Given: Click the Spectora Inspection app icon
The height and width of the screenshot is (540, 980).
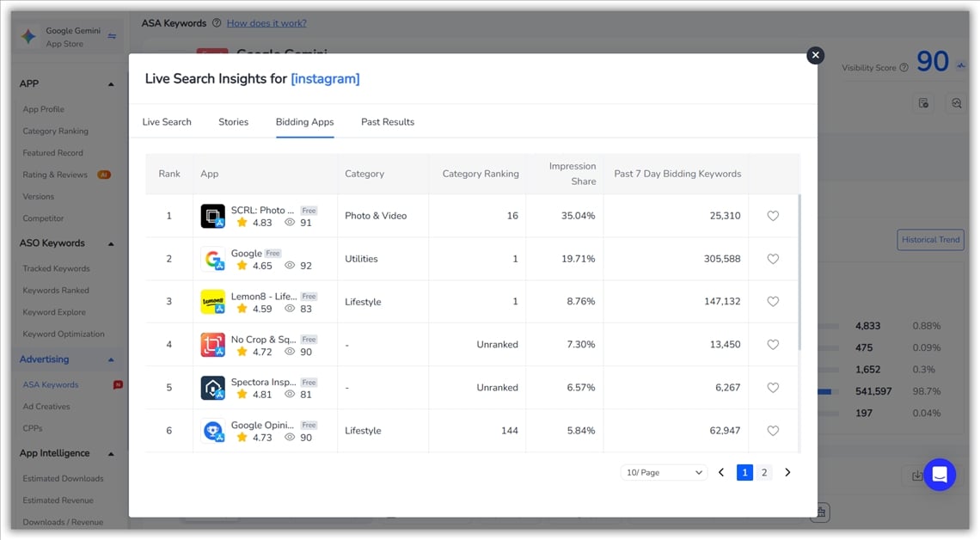Looking at the screenshot, I should [212, 388].
